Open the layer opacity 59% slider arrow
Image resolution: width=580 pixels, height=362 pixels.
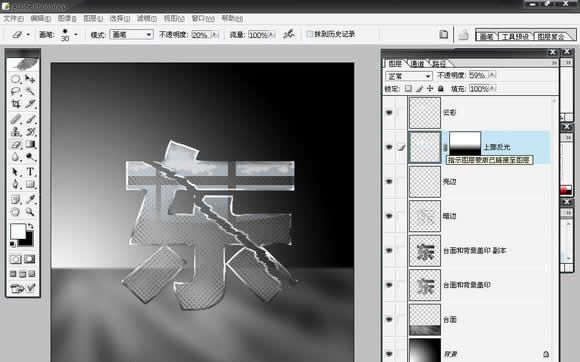point(492,75)
